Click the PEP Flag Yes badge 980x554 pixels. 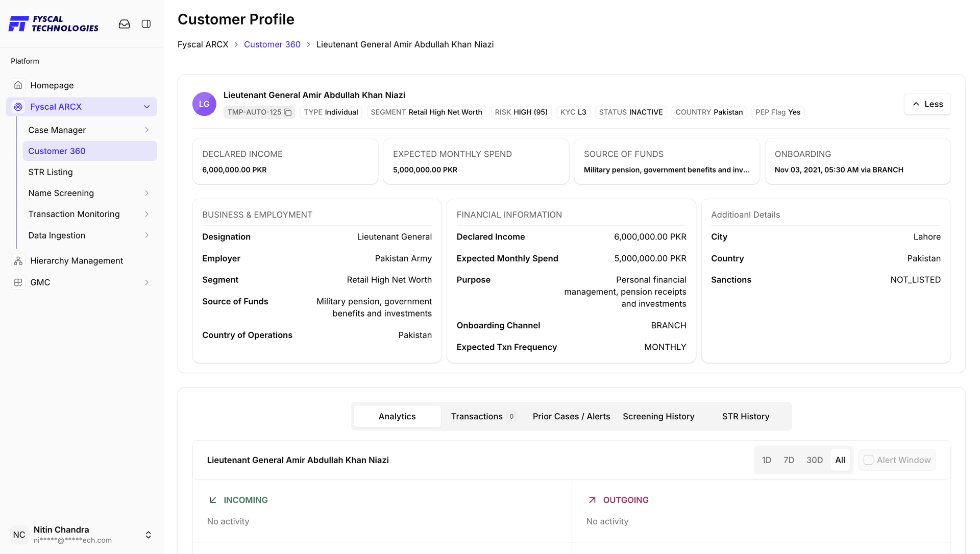[778, 112]
